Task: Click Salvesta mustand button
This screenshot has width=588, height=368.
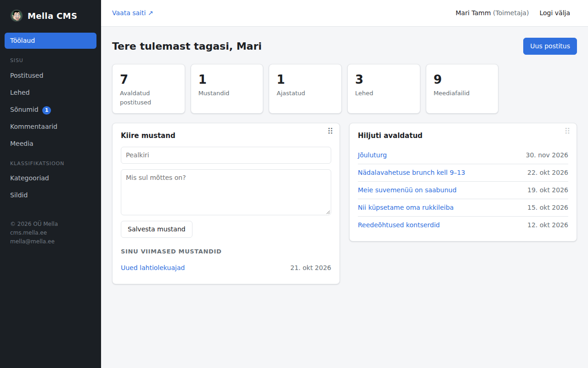Action: 157,229
